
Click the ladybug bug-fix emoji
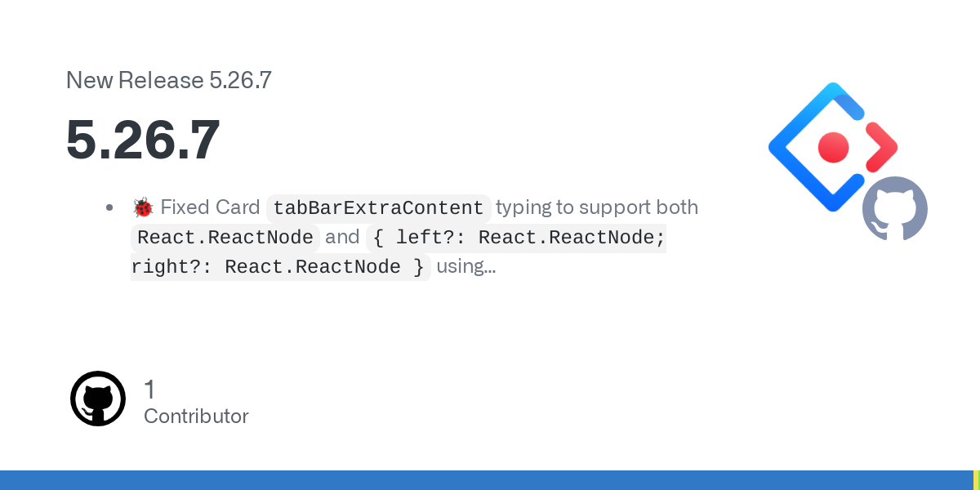pyautogui.click(x=143, y=207)
